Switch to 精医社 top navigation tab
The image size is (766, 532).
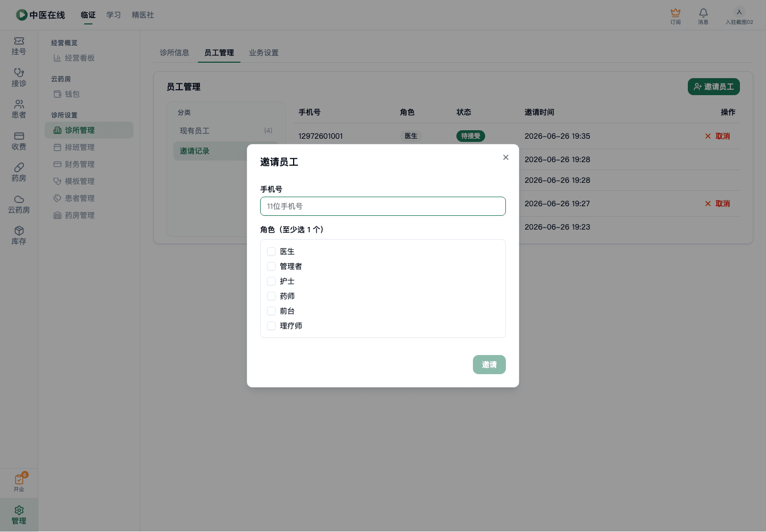(143, 15)
